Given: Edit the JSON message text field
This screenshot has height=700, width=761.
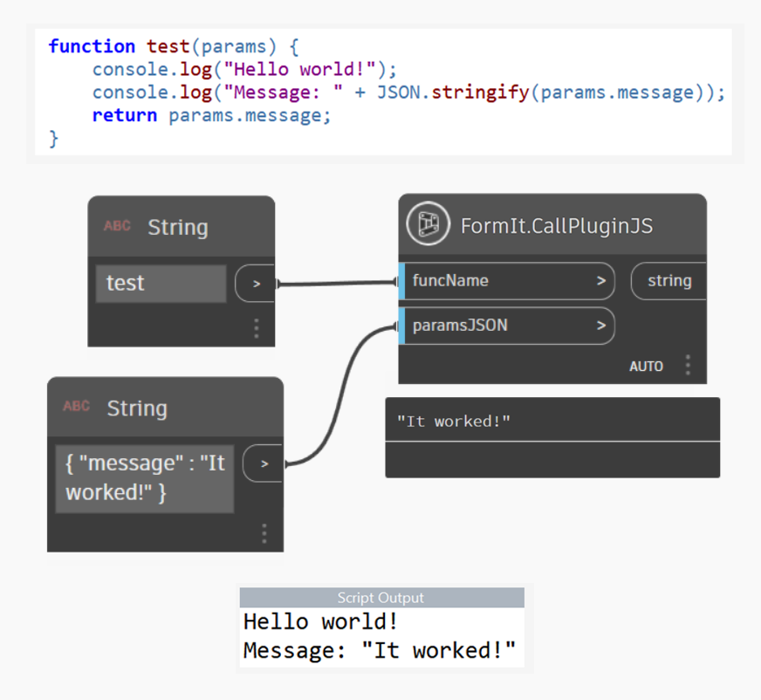Looking at the screenshot, I should coord(145,478).
